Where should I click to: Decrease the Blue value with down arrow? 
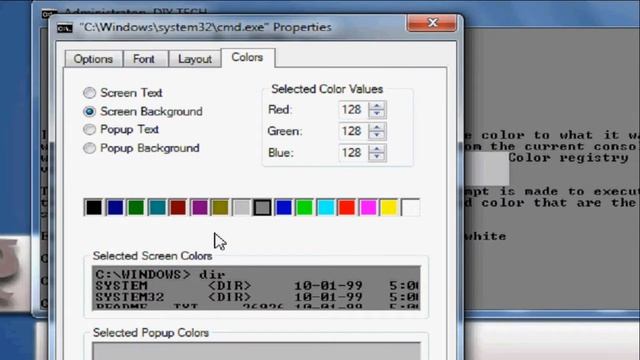377,158
